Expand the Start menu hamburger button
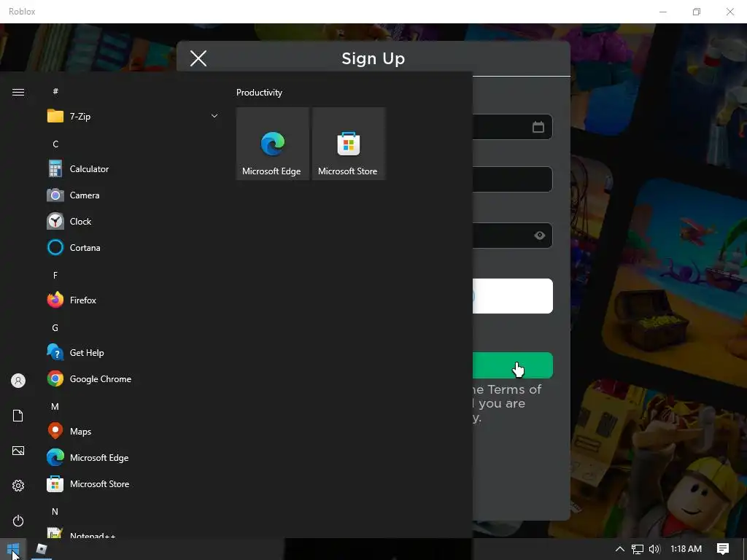Viewport: 747px width, 560px height. click(x=18, y=92)
